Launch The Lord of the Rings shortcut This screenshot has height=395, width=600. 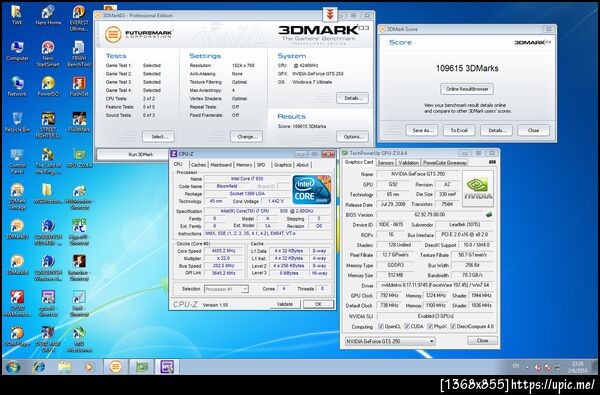click(48, 161)
